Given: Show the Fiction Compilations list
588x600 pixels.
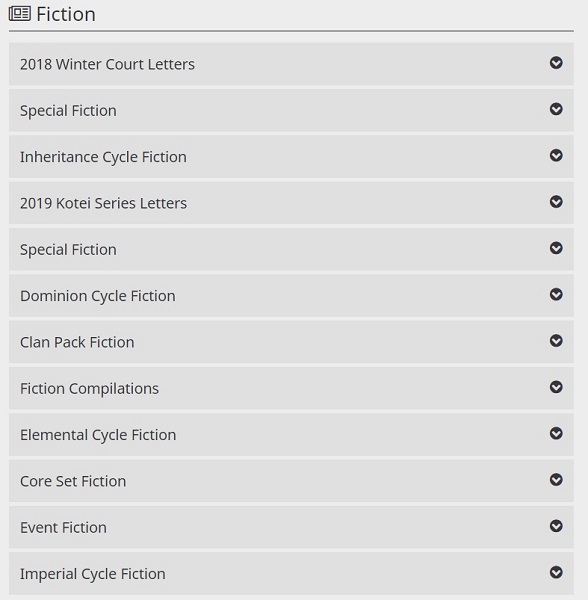Looking at the screenshot, I should point(291,388).
